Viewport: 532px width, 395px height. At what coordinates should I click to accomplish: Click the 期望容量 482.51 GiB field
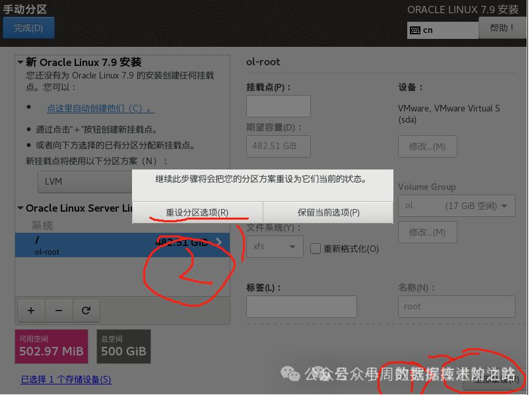(279, 146)
